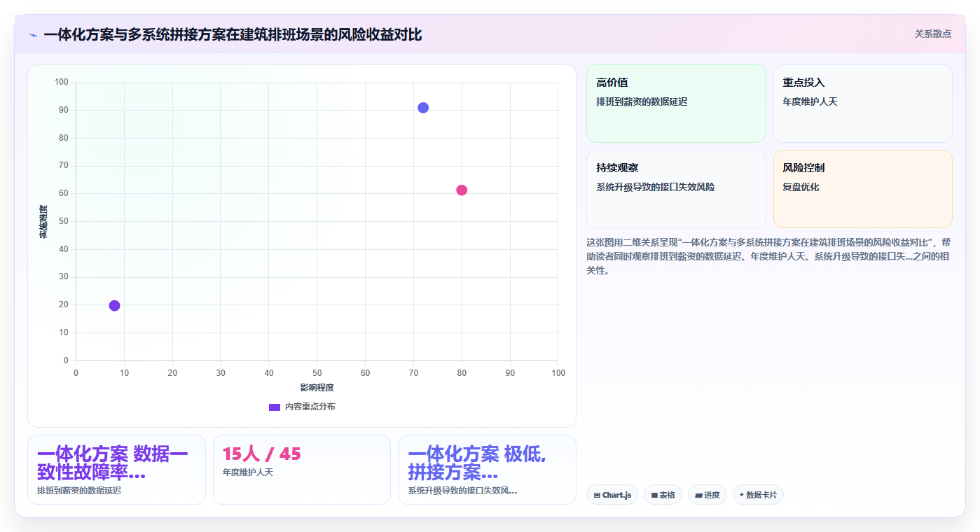980x532 pixels.
Task: Click the description paragraph starting 这张图用二维关系
Action: click(768, 256)
